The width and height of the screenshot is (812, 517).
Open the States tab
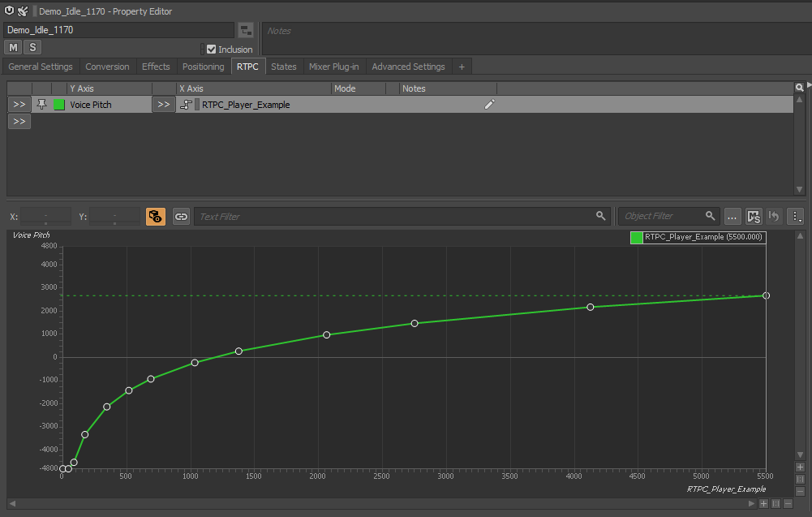click(283, 67)
